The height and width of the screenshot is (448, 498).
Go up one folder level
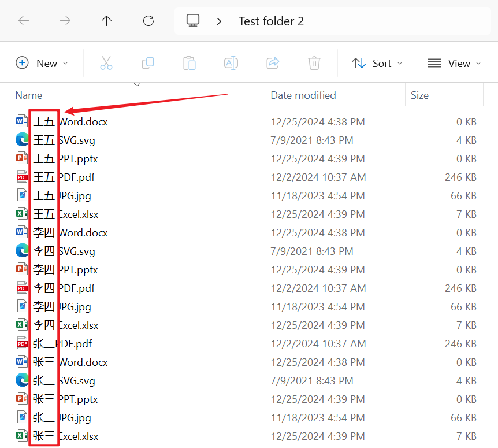[x=106, y=21]
